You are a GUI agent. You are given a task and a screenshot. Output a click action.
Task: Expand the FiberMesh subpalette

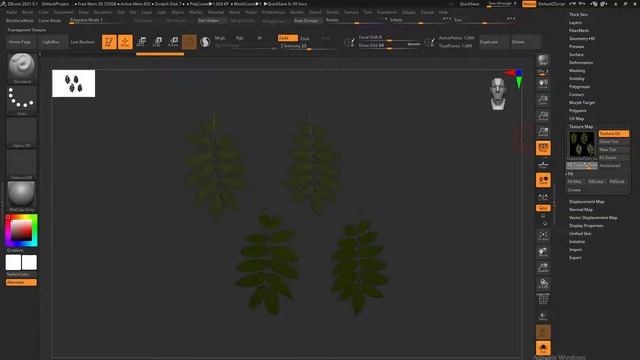pyautogui.click(x=579, y=31)
